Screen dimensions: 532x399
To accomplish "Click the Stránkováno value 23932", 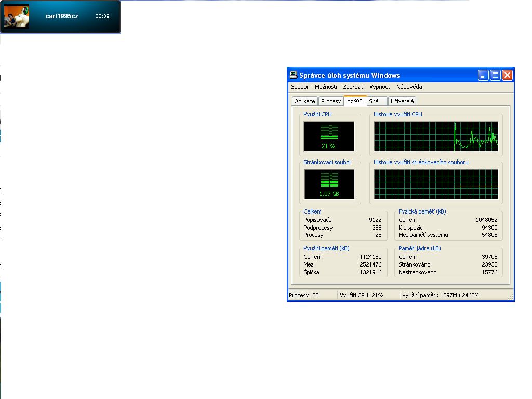I will 489,264.
